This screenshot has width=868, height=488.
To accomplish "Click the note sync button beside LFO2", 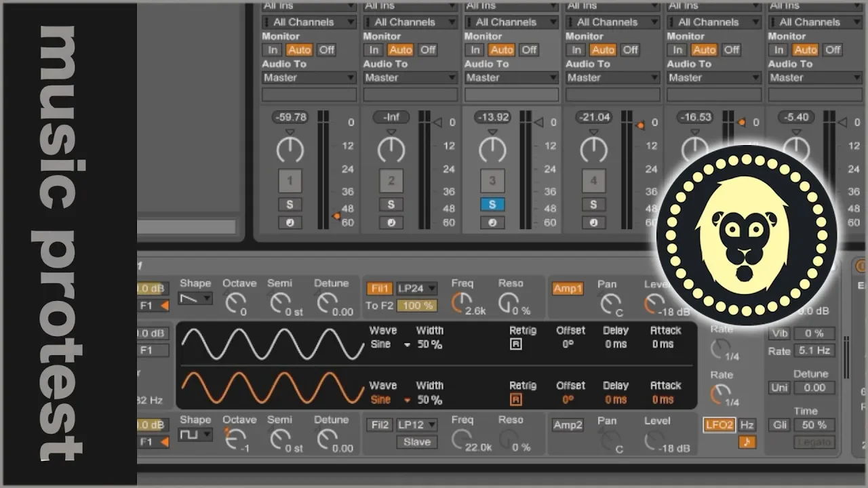I will click(x=747, y=442).
